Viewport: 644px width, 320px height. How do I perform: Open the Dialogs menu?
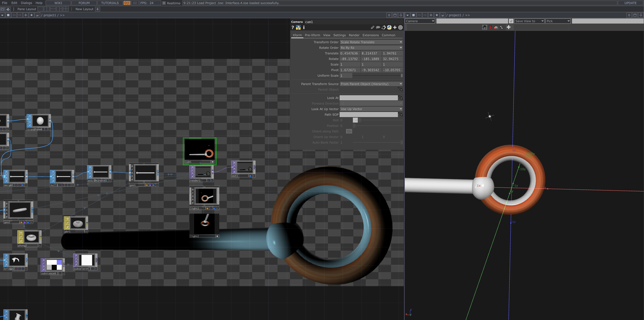pyautogui.click(x=26, y=3)
